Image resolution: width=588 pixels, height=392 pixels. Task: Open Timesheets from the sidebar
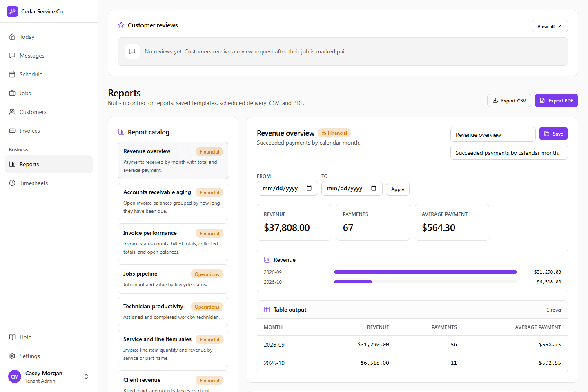point(49,183)
